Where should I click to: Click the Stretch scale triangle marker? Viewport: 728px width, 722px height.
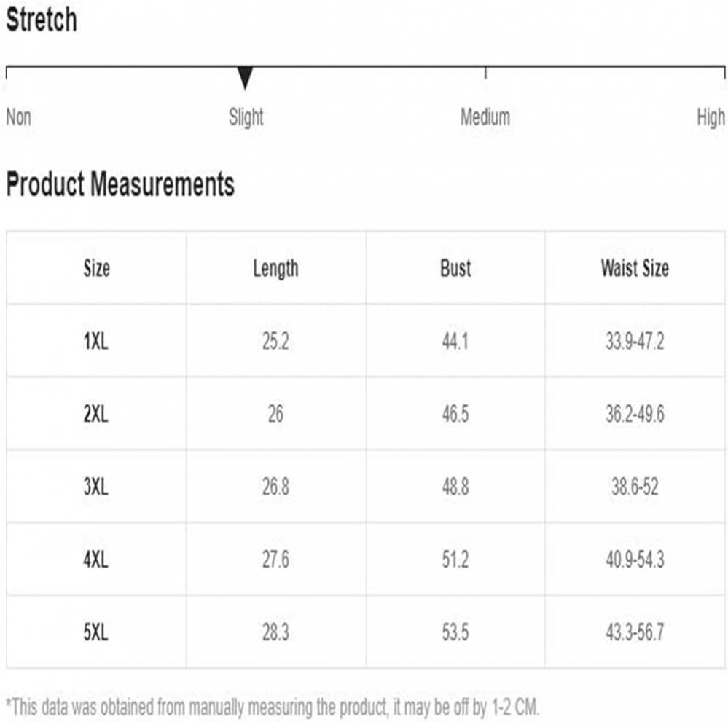click(x=245, y=77)
